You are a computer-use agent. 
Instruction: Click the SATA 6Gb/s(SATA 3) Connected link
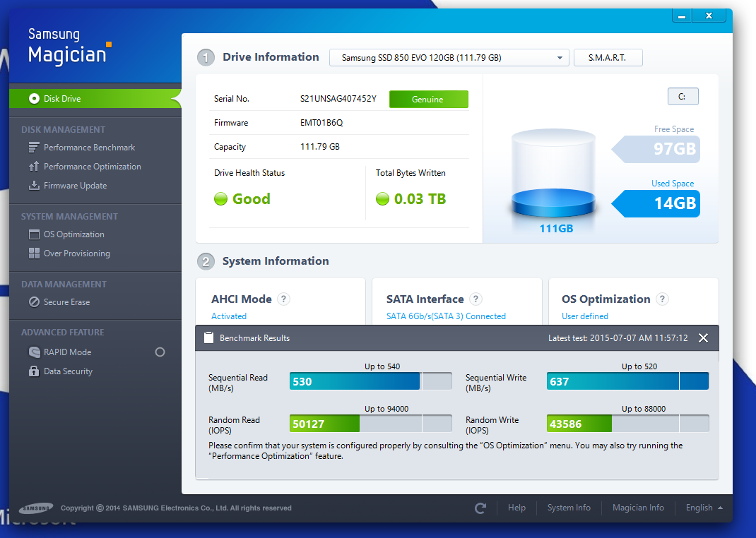[446, 316]
